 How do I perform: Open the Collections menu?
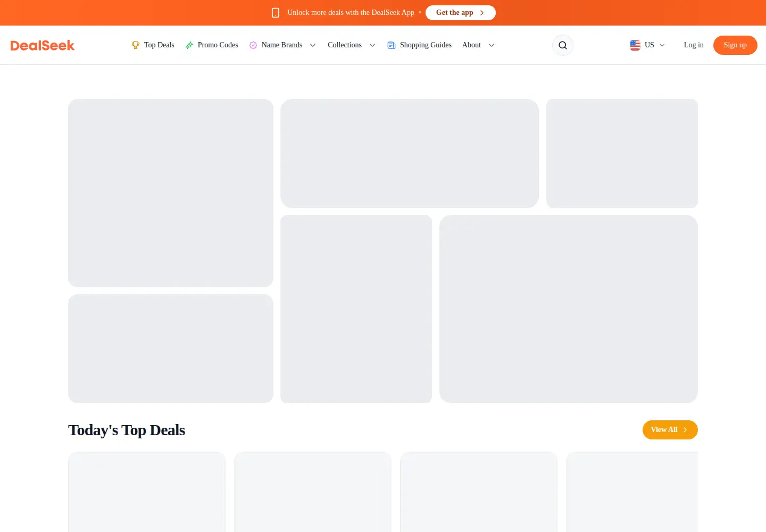352,45
